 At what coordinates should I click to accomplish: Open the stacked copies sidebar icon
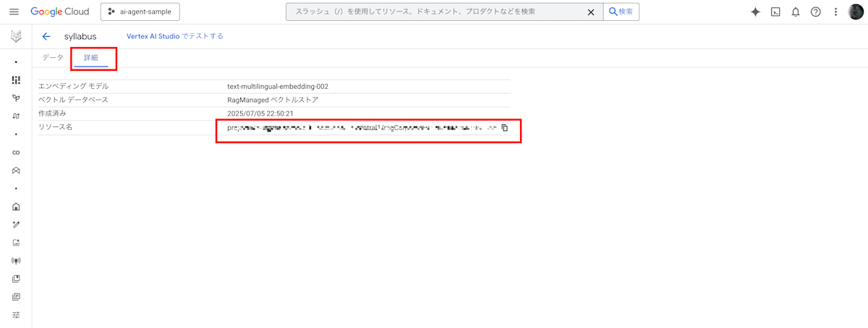[16, 279]
